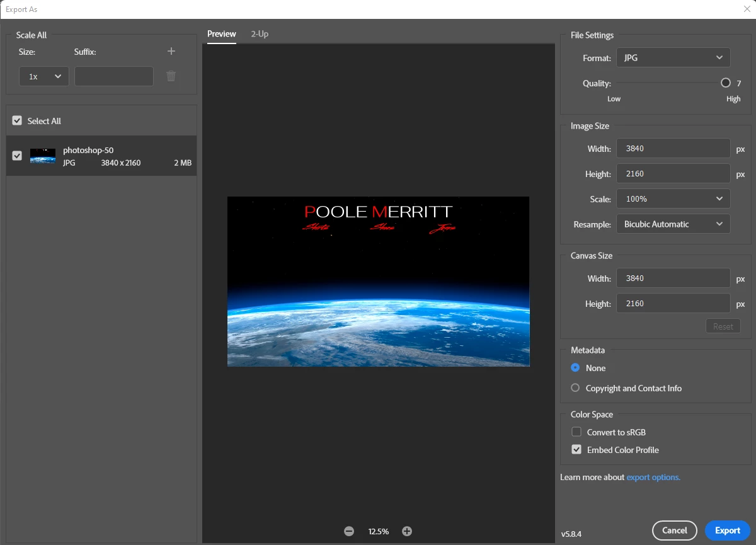756x545 pixels.
Task: Click the 2 MB file size text
Action: (x=183, y=163)
